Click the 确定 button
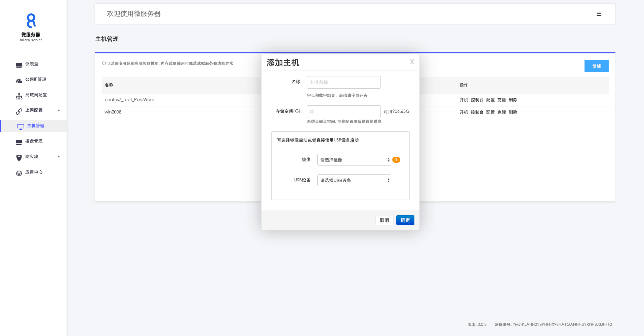The height and width of the screenshot is (336, 644). 405,220
